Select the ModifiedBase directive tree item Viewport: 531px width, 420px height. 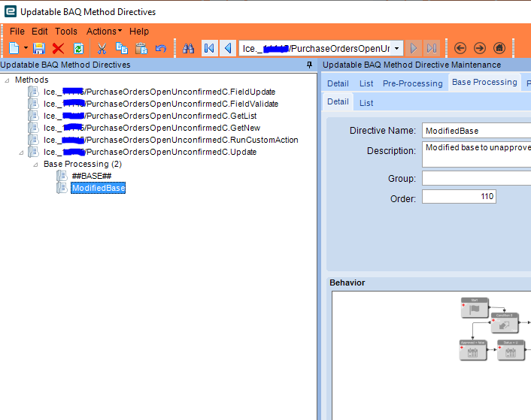coord(99,188)
